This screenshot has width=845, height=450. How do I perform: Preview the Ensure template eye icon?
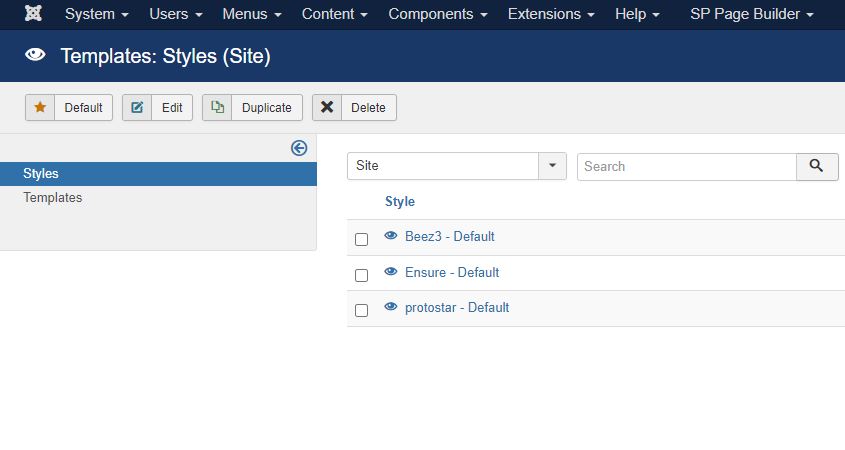tap(391, 272)
